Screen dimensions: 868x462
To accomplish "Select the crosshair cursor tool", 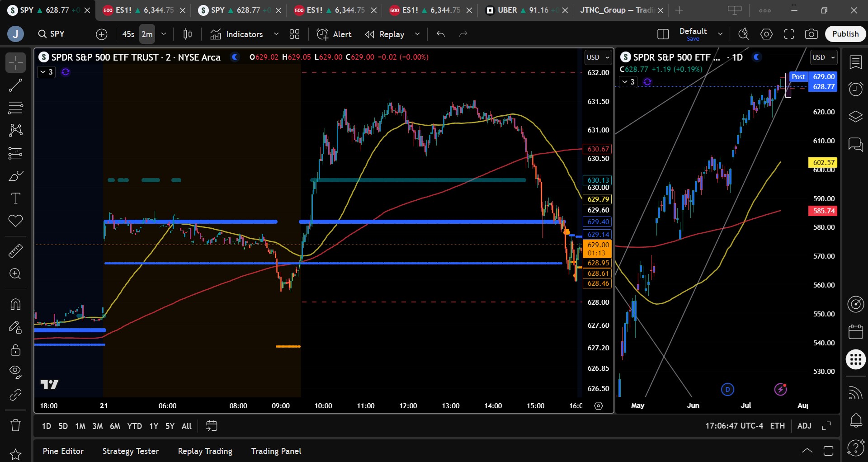I will coord(15,63).
